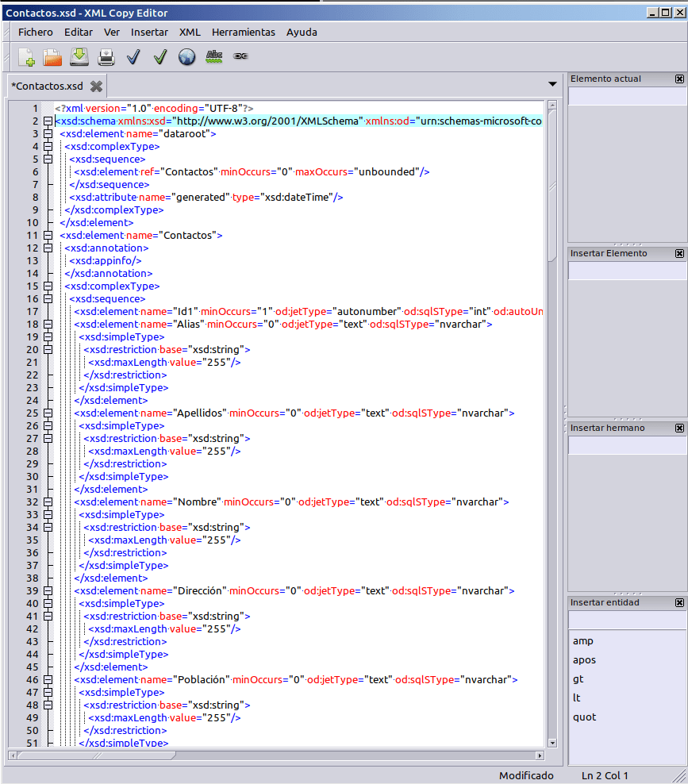
Task: Click the green checkmark validate icon
Action: coord(160,57)
